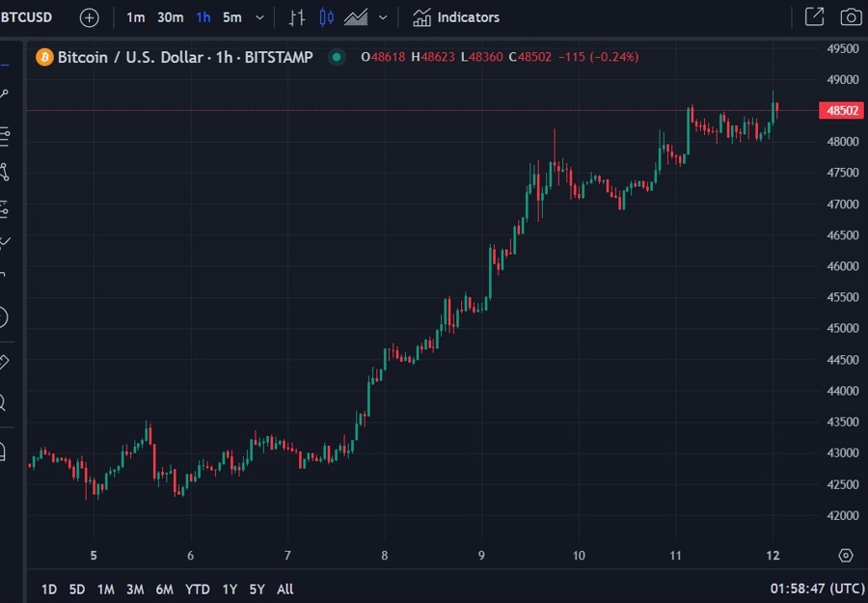Open the Indicators menu
The height and width of the screenshot is (603, 868).
click(456, 17)
